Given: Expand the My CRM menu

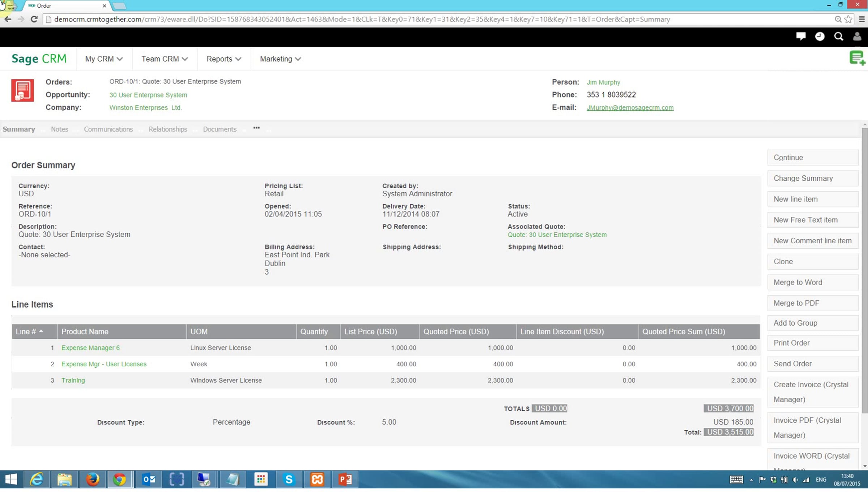Looking at the screenshot, I should tap(104, 59).
